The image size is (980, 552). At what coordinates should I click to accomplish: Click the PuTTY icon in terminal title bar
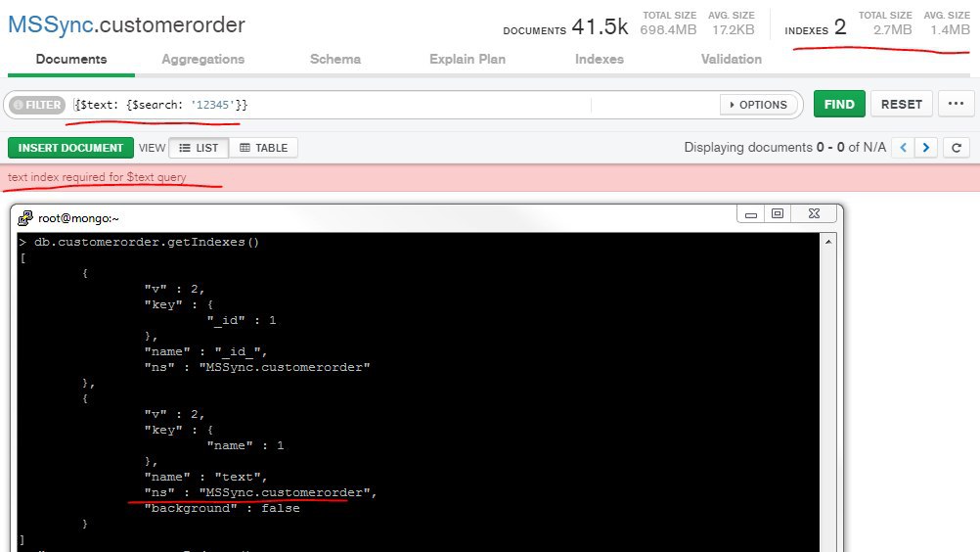(x=25, y=218)
